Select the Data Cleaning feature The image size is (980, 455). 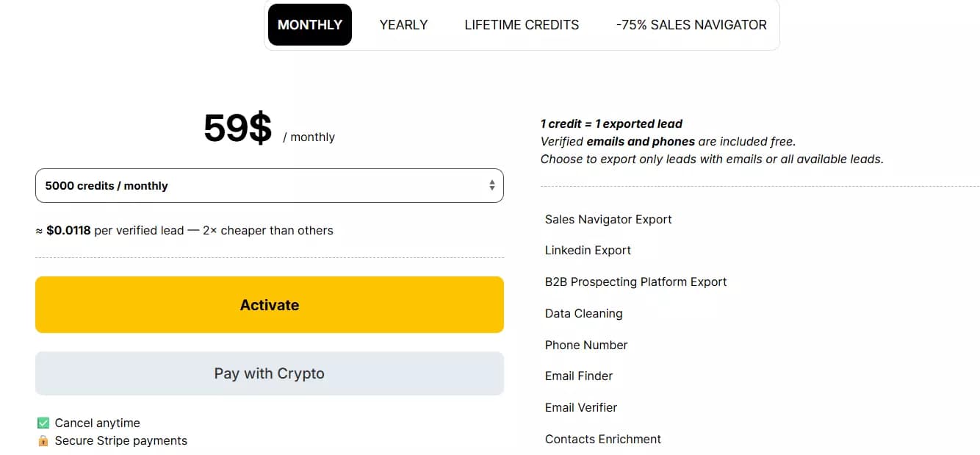583,313
